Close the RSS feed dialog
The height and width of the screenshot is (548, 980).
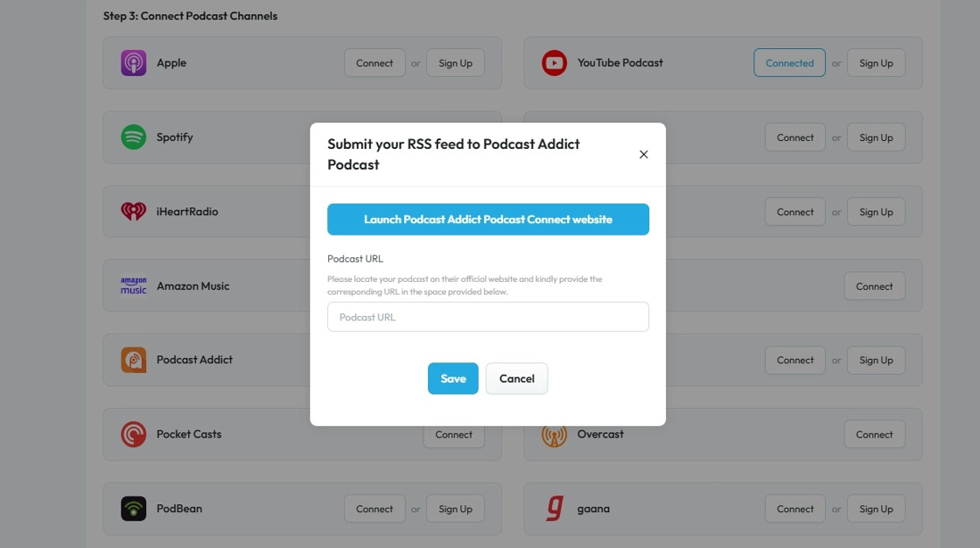(x=643, y=154)
